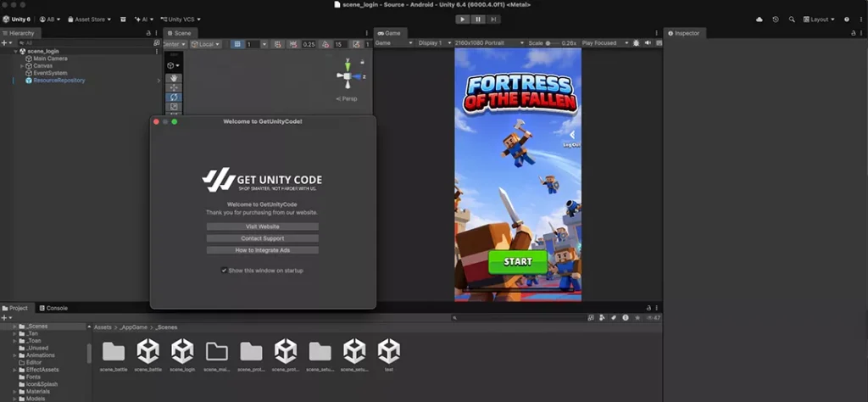Open the Asset Store dropdown
This screenshot has width=868, height=402.
pyautogui.click(x=89, y=20)
